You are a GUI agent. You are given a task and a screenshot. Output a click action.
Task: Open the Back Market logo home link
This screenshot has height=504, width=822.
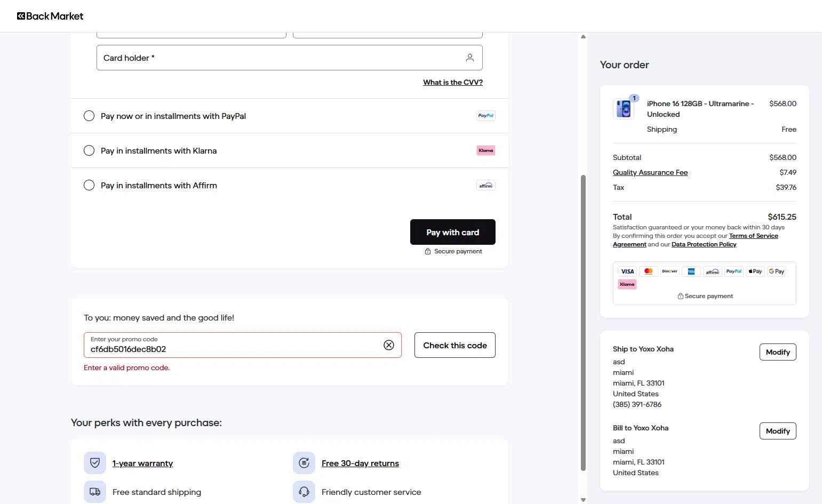[50, 16]
